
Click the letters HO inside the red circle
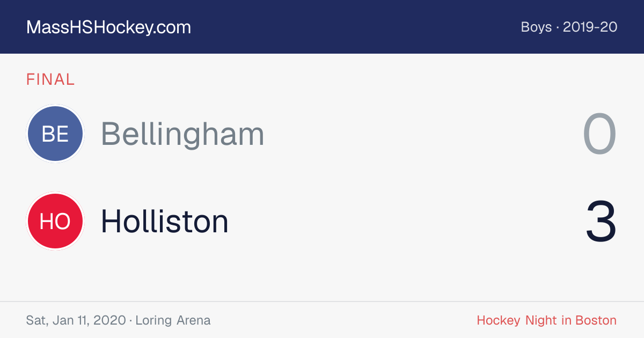55,222
